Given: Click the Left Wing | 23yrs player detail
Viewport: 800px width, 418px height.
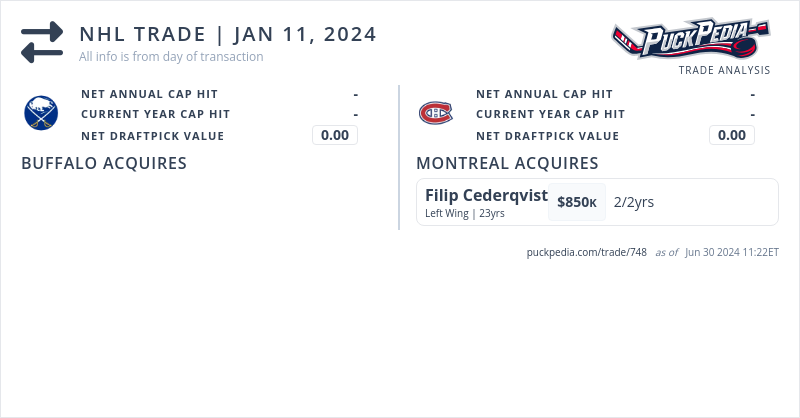Looking at the screenshot, I should (465, 213).
